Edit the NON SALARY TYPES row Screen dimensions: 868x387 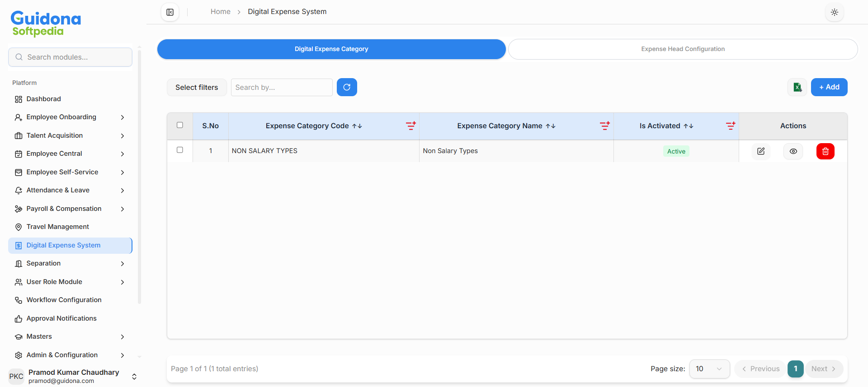point(761,151)
